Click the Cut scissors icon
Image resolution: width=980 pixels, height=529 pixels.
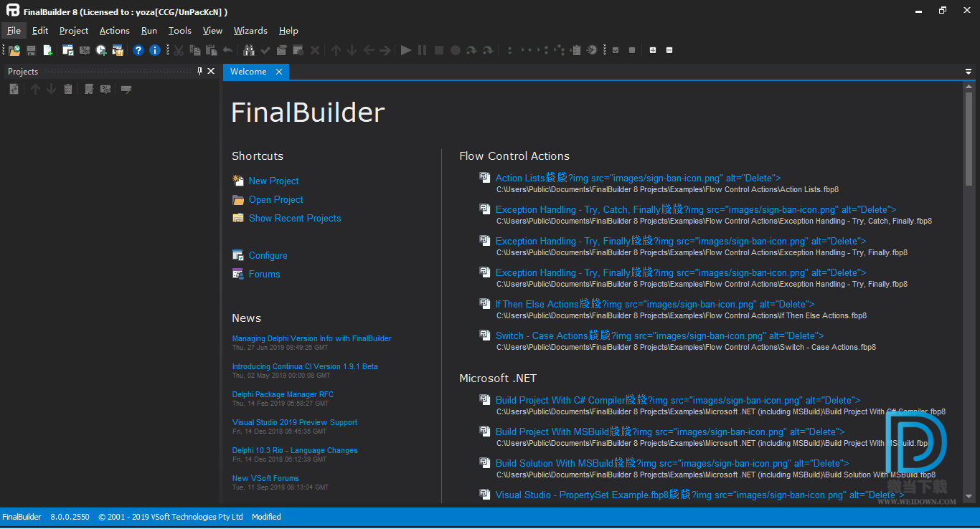[x=178, y=50]
